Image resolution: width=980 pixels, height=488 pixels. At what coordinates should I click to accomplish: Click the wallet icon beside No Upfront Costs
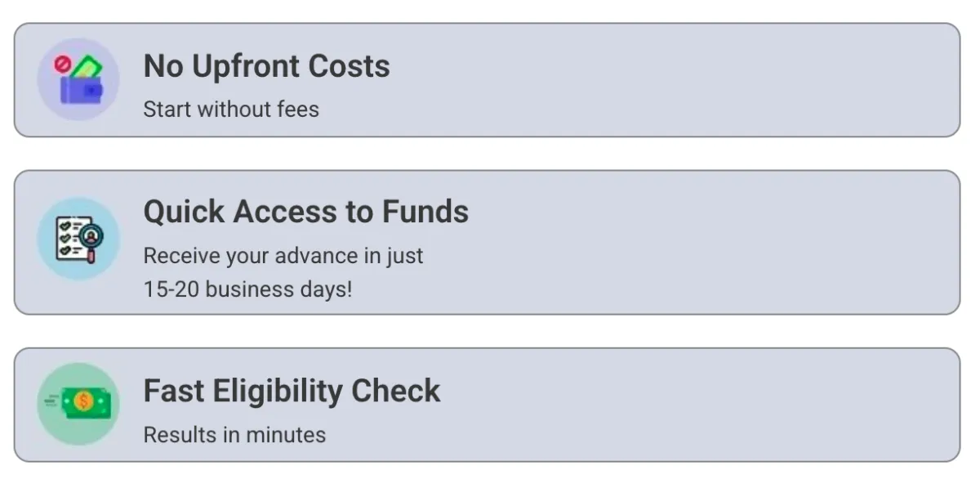[78, 79]
